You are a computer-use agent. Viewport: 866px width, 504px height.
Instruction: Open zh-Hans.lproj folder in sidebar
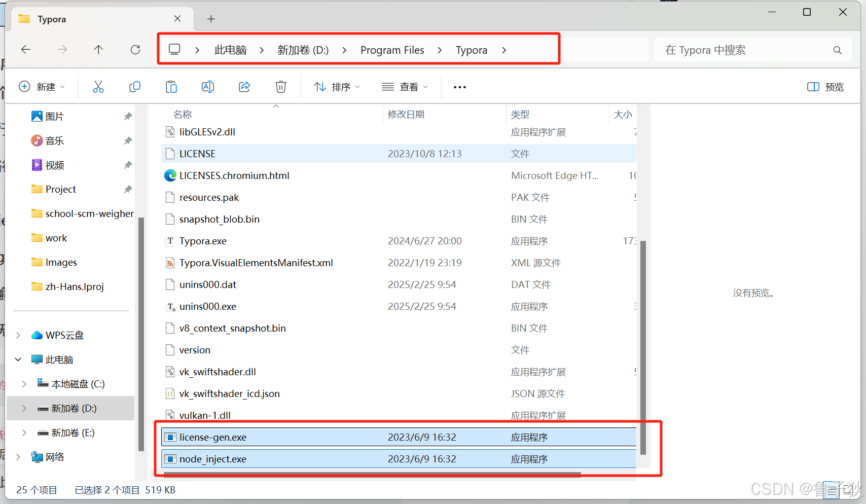[x=68, y=286]
